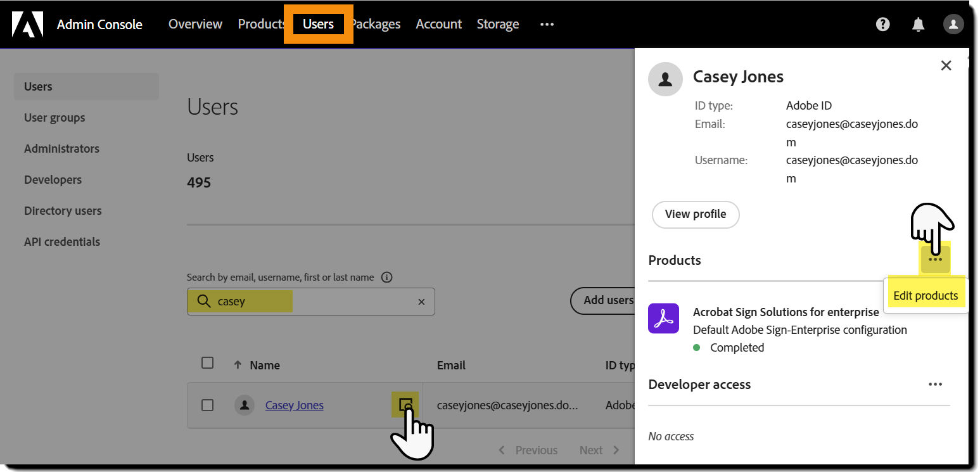The height and width of the screenshot is (472, 980).
Task: Switch to the Packages section
Action: 375,24
